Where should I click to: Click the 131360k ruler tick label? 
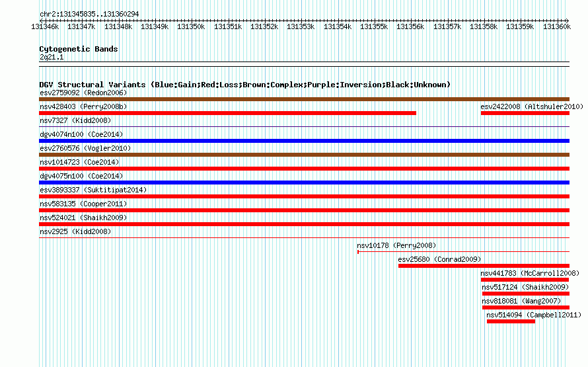pos(557,26)
